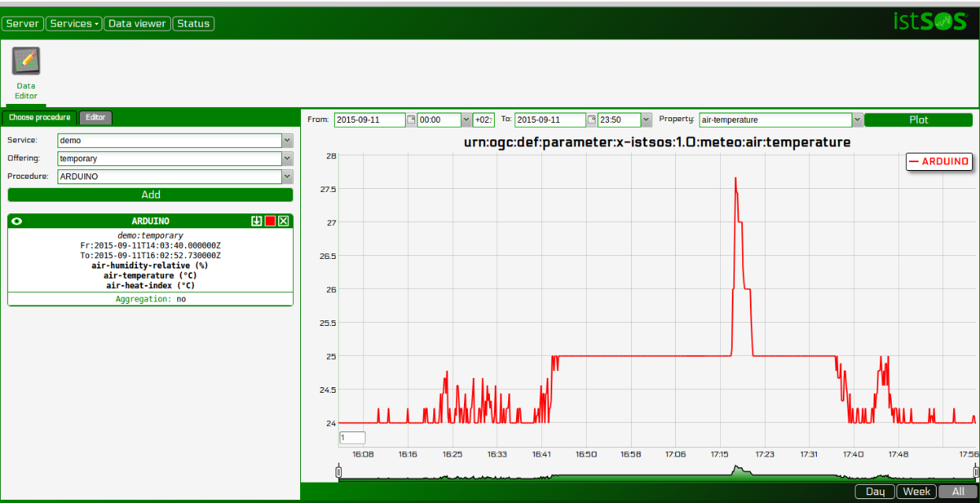Open the Status menu
The width and height of the screenshot is (980, 503).
click(x=194, y=24)
